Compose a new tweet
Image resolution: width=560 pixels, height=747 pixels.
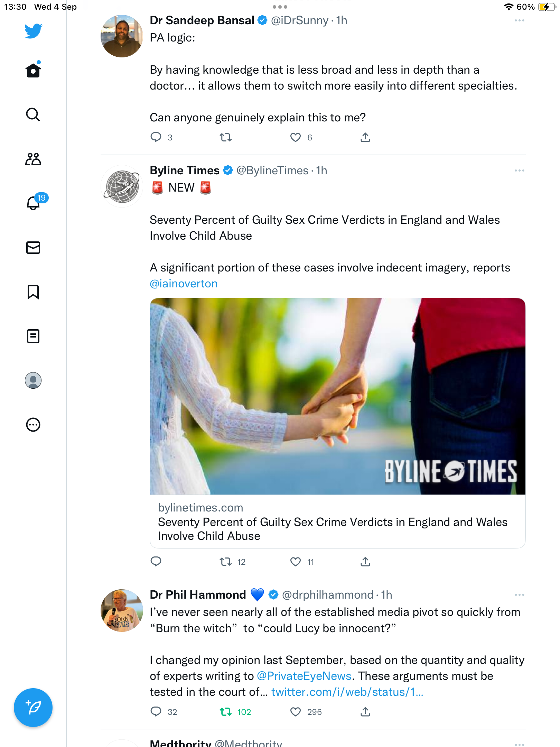point(33,708)
